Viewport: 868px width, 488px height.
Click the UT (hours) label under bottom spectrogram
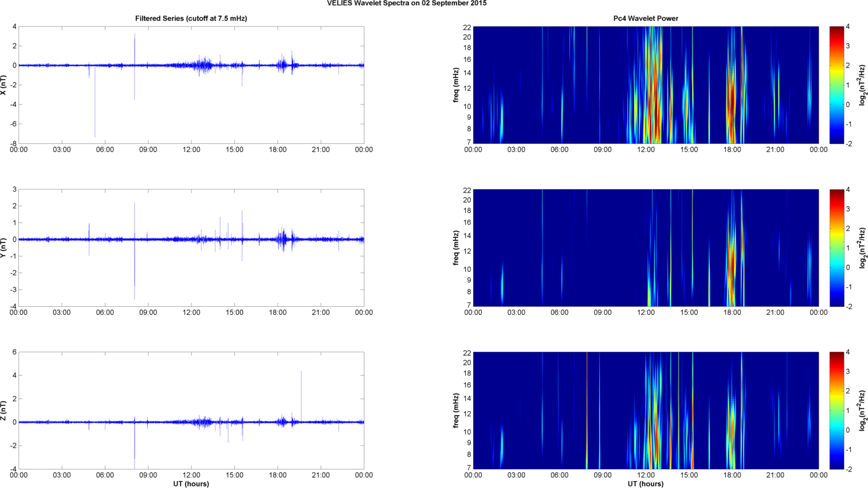pos(646,484)
